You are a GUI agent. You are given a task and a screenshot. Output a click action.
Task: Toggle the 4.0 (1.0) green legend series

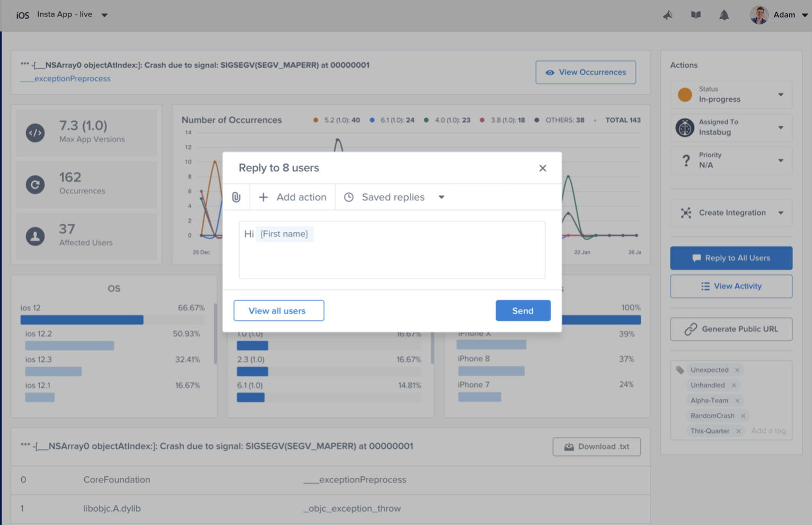447,120
